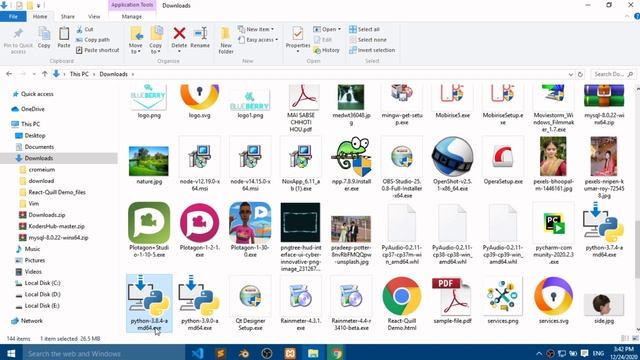Viewport: 640px width, 360px height.
Task: Select Network in navigation pane
Action: coord(27,320)
